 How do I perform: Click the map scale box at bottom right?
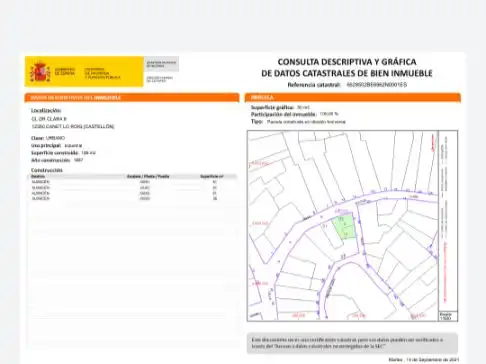tap(448, 316)
